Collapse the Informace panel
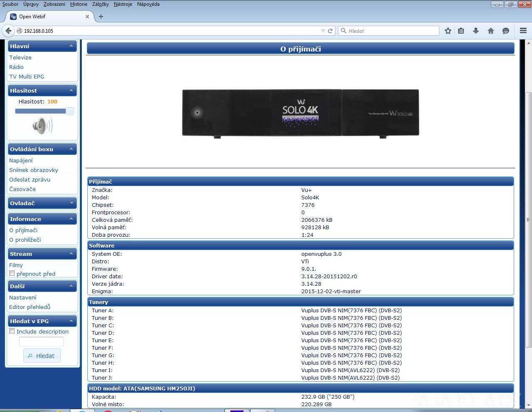 pyautogui.click(x=71, y=219)
